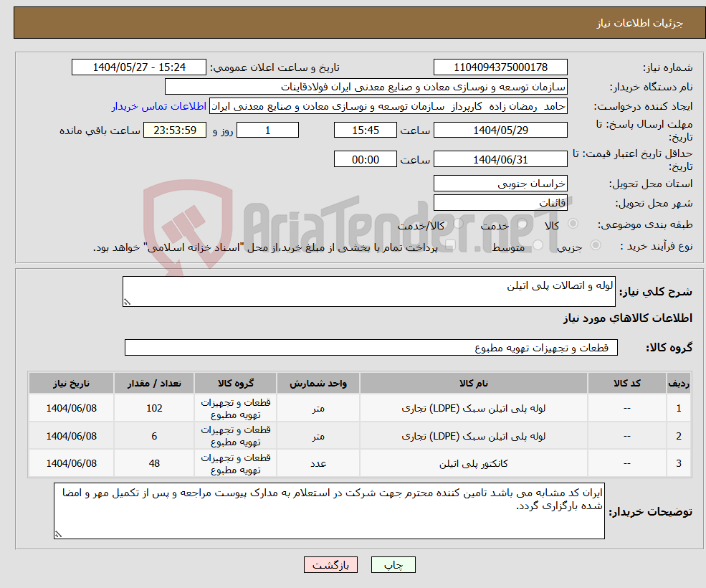Click the نام کالا table header
The height and width of the screenshot is (588, 706).
473,382
